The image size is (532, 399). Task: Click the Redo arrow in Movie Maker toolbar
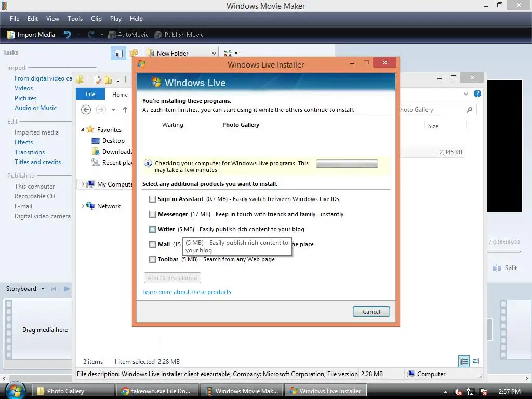pyautogui.click(x=90, y=35)
